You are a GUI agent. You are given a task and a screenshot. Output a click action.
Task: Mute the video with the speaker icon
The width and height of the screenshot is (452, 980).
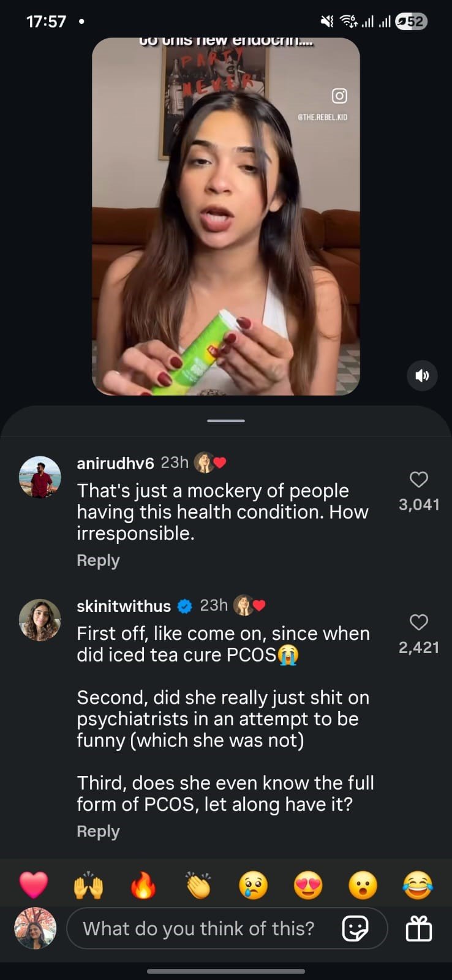[422, 375]
